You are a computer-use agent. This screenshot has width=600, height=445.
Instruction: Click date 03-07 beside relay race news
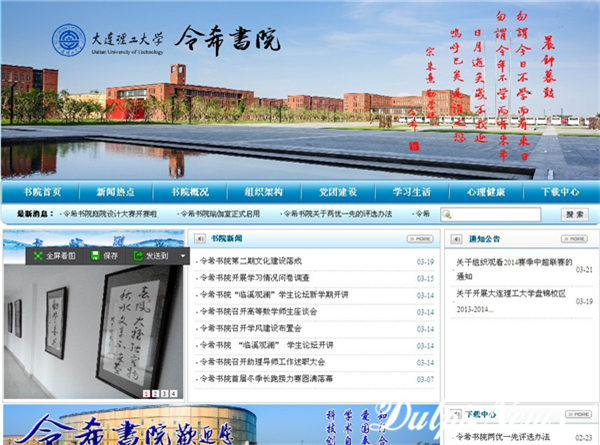tap(426, 380)
